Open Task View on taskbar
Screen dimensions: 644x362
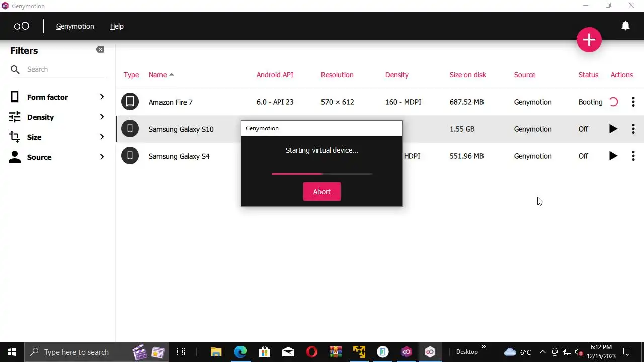tap(181, 352)
